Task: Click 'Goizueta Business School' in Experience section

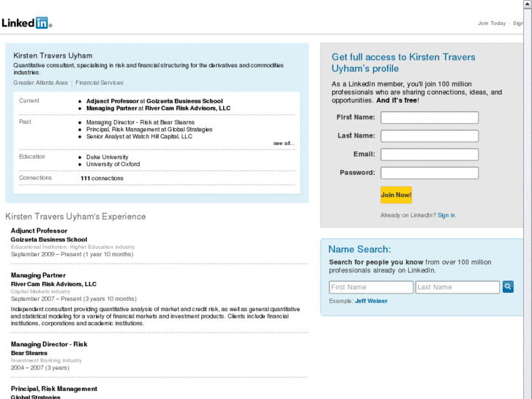Action: tap(49, 239)
